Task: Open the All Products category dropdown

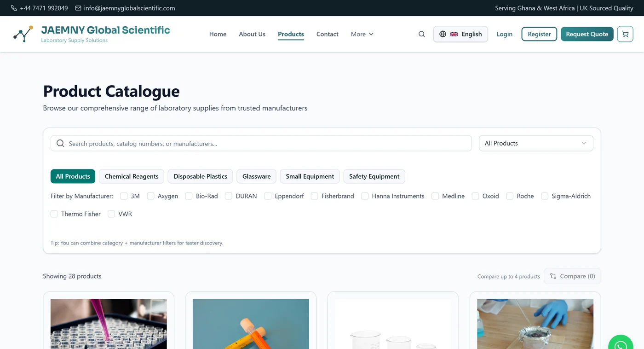Action: point(536,143)
